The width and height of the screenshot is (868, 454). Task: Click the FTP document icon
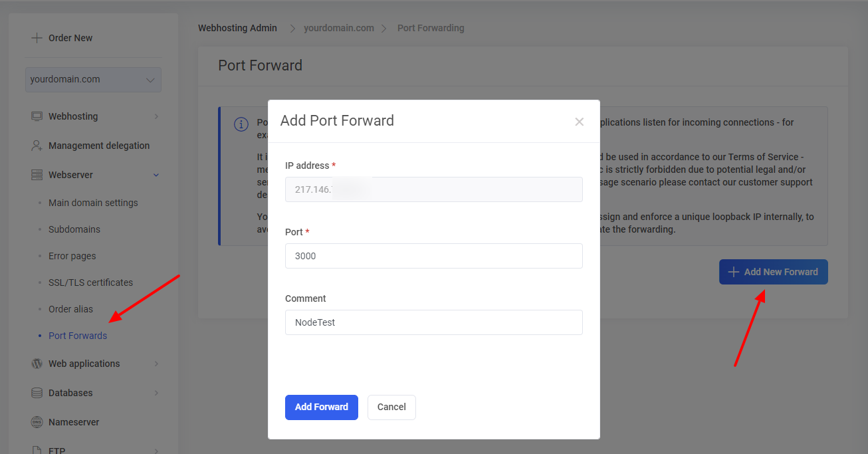(x=36, y=450)
